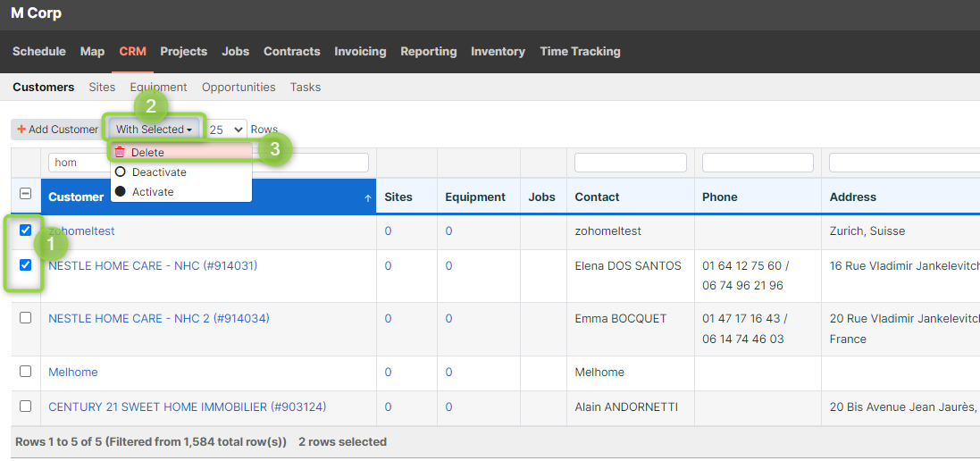Open the Inventory navigation tab
This screenshot has height=461, width=980.
[498, 51]
